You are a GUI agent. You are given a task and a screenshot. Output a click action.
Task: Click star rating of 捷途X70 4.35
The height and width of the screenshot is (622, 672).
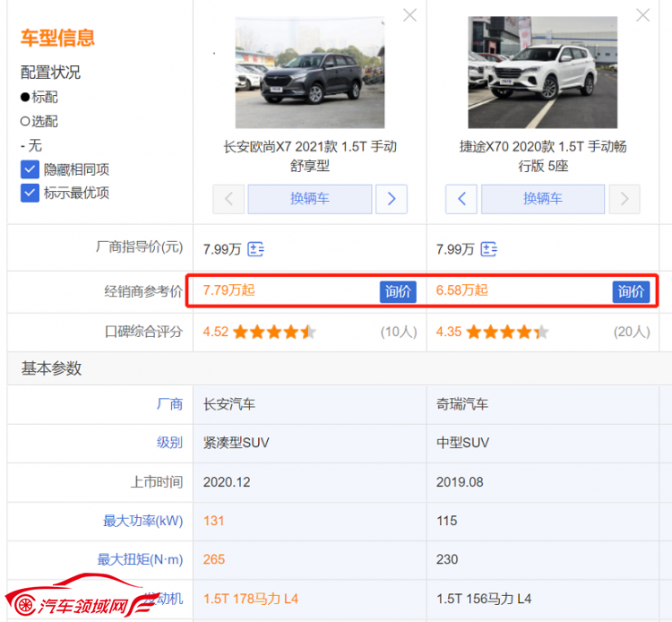click(x=507, y=332)
